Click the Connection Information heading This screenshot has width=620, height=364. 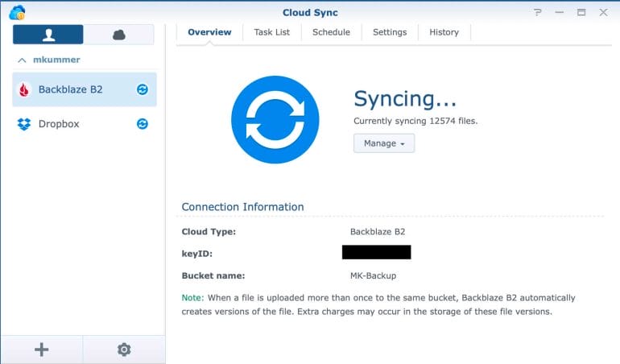point(243,207)
